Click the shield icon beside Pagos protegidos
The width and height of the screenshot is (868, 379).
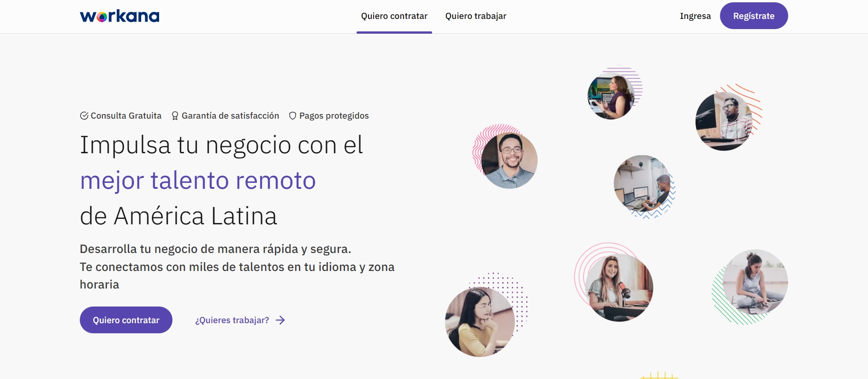(292, 116)
